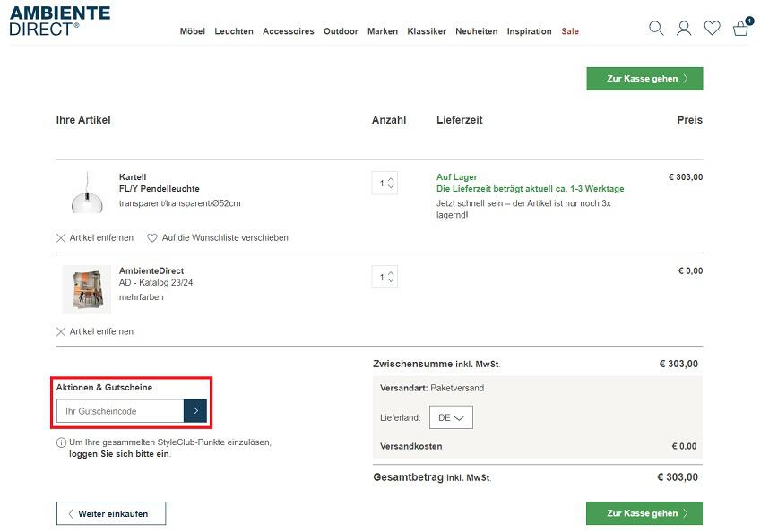
Task: Click Artikel entfernen for Kartell lamp
Action: 101,237
